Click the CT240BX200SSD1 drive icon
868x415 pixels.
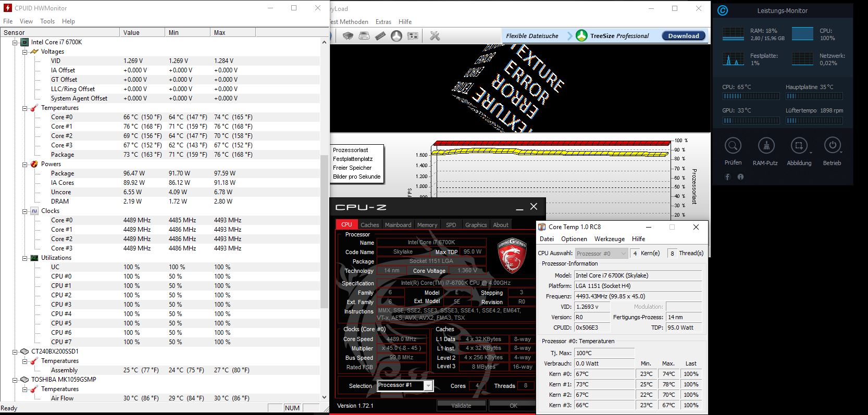pos(24,351)
